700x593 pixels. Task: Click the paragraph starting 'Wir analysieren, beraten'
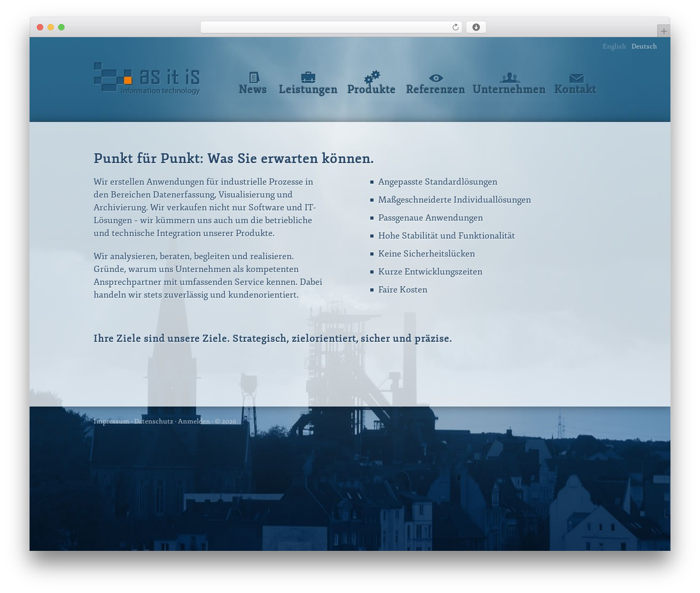(208, 276)
